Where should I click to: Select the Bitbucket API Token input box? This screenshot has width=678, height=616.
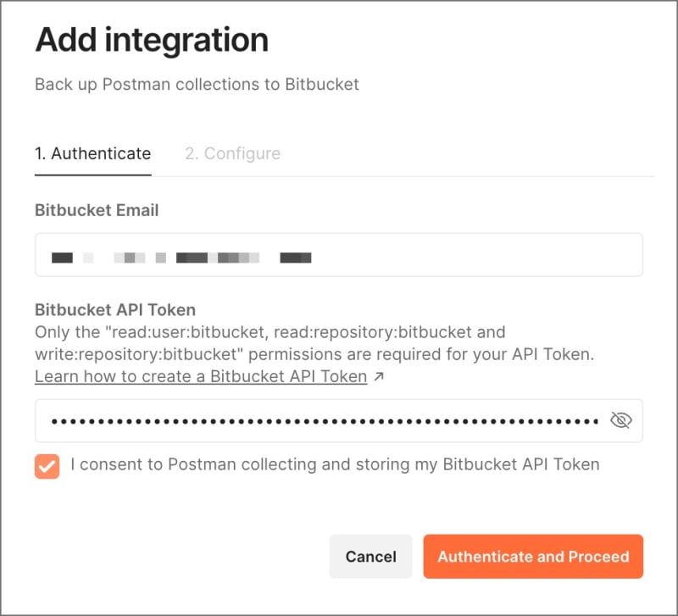322,419
